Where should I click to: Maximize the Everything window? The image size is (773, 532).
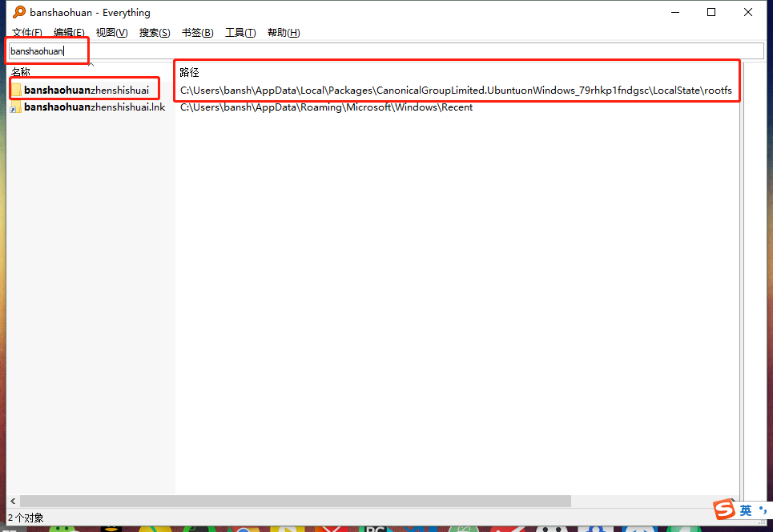pyautogui.click(x=711, y=12)
